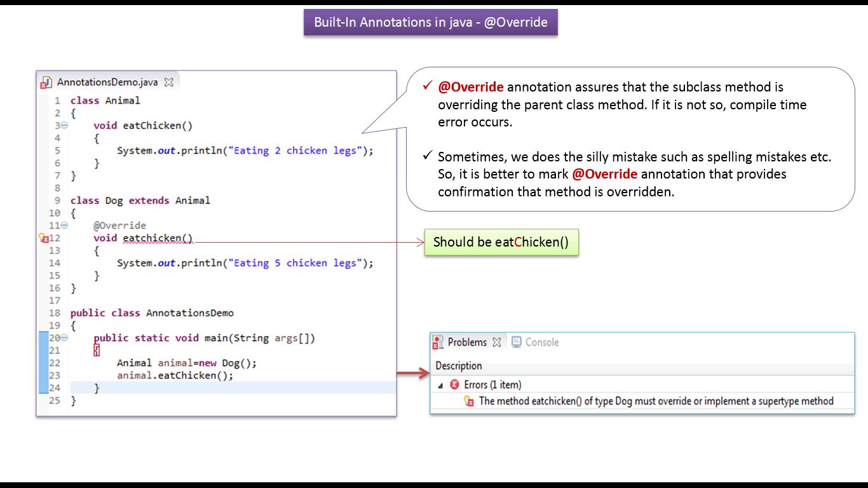Click the red error icon beside Errors

pos(454,384)
